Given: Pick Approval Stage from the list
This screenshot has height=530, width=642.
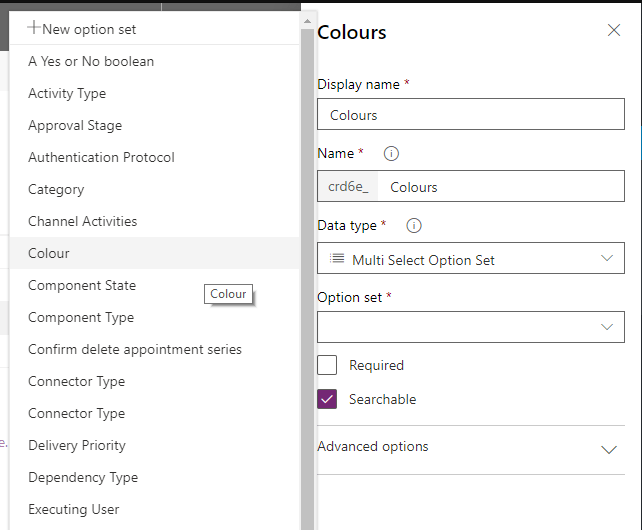Looking at the screenshot, I should coord(155,125).
